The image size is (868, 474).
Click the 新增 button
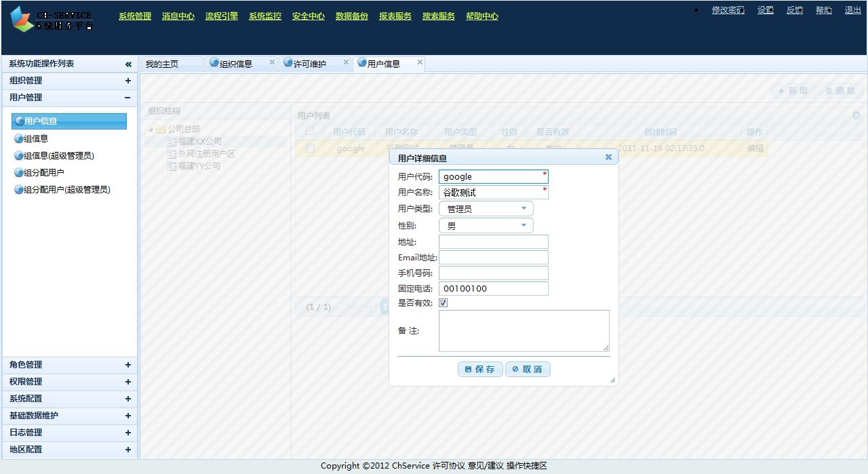(x=793, y=91)
